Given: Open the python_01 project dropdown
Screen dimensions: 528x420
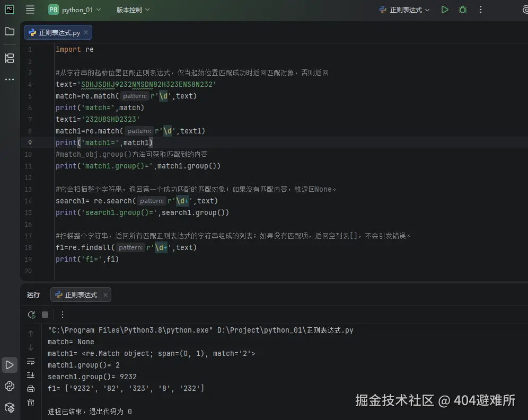Looking at the screenshot, I should [x=74, y=10].
